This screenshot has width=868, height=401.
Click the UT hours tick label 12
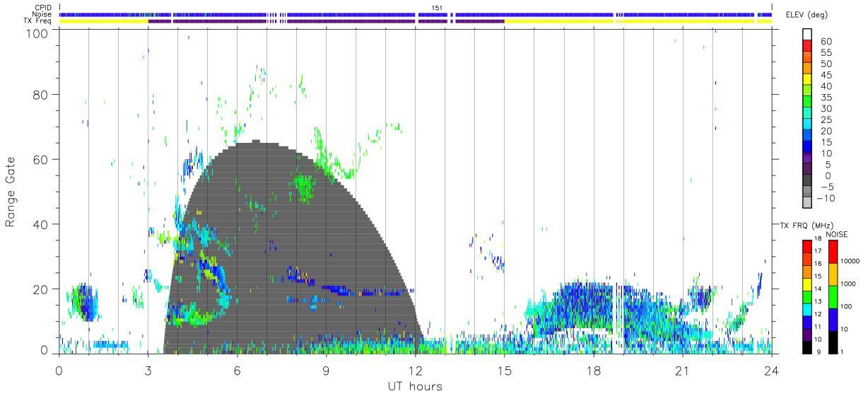tap(416, 371)
